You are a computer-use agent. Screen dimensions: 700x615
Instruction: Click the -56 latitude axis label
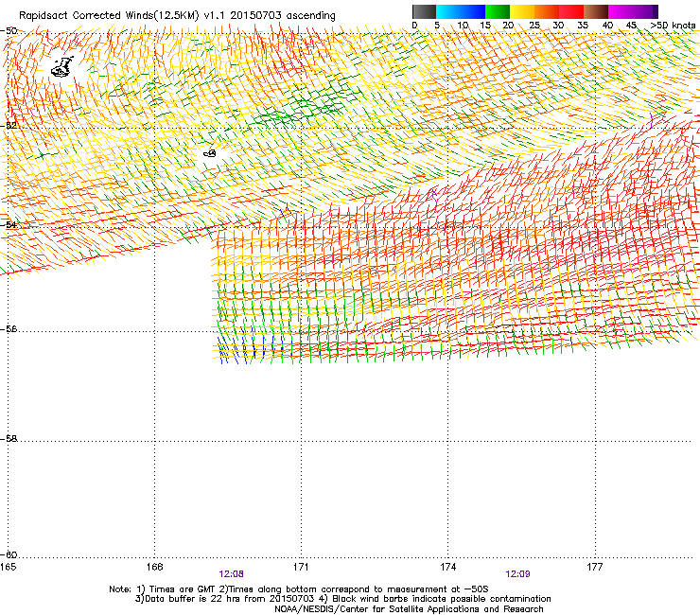(x=9, y=329)
